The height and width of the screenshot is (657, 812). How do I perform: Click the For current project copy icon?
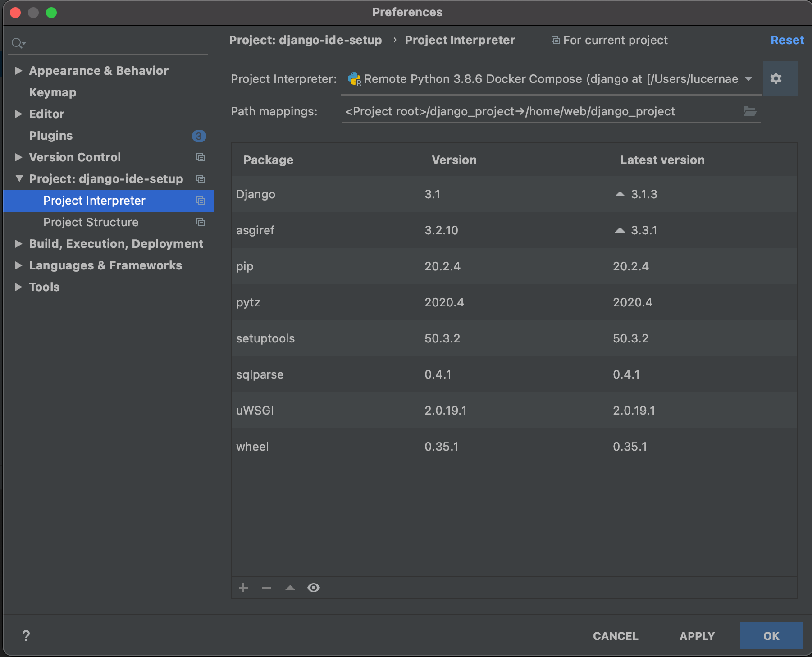tap(556, 41)
